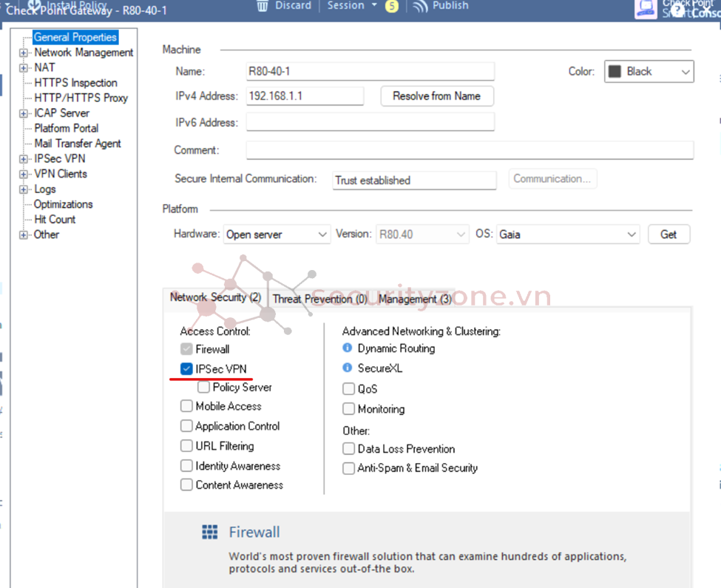721x588 pixels.
Task: Click the greyed Firewall checkbox
Action: tap(186, 349)
